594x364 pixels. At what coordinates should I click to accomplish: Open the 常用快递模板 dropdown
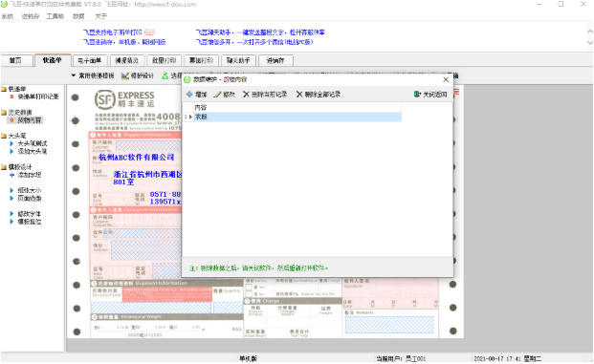pyautogui.click(x=93, y=75)
